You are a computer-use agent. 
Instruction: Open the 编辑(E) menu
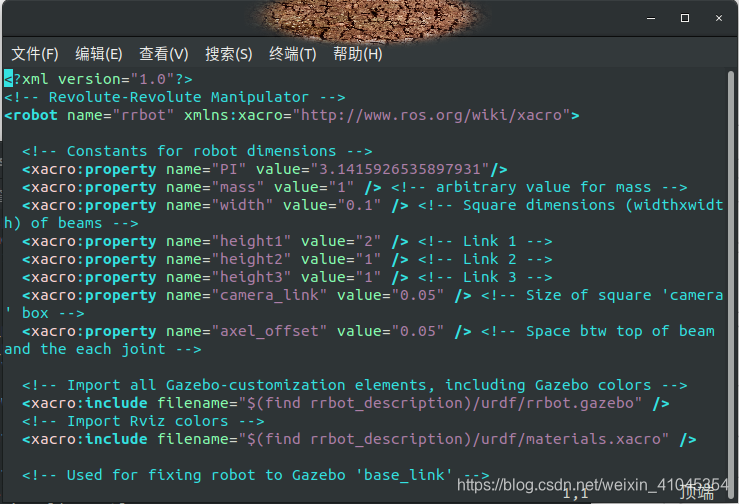coord(99,54)
